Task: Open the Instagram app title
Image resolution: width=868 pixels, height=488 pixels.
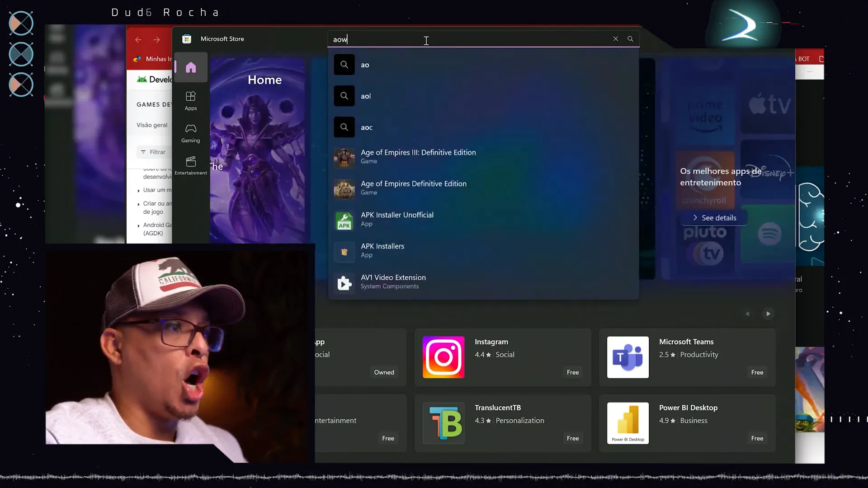Action: click(x=491, y=342)
